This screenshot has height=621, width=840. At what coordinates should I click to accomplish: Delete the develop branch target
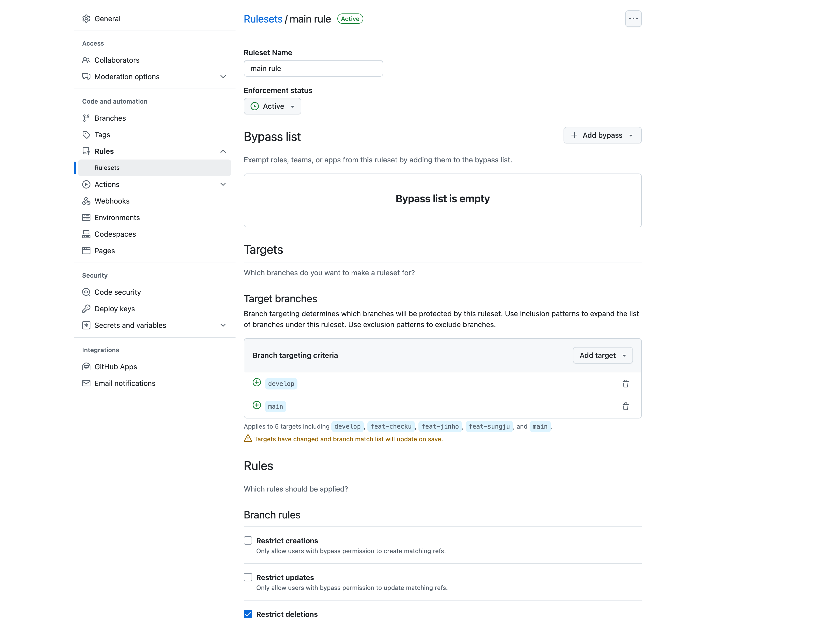(x=625, y=384)
